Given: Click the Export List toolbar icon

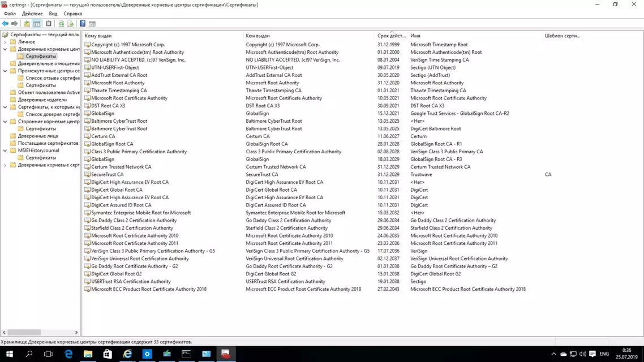Looking at the screenshot, I should tap(70, 24).
